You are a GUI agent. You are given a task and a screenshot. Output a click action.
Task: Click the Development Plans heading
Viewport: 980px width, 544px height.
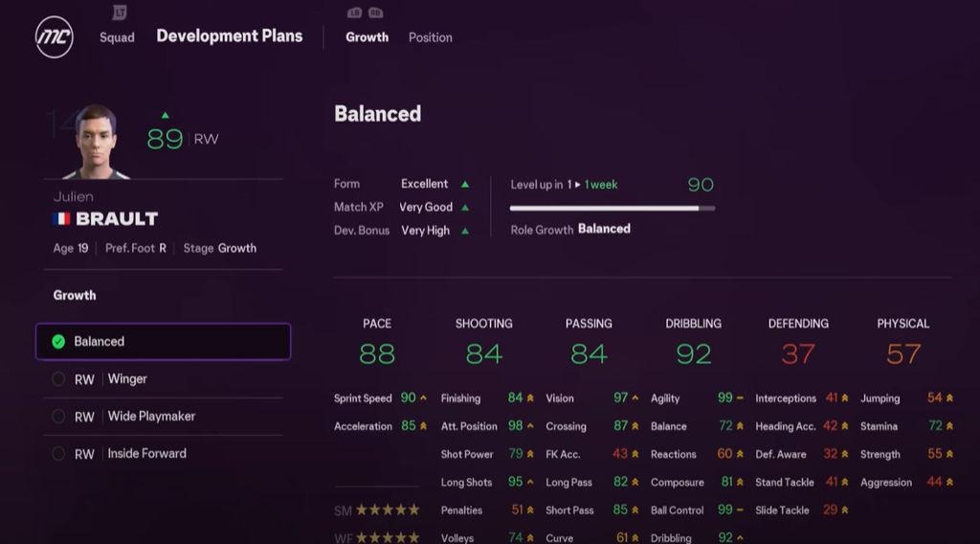click(229, 36)
